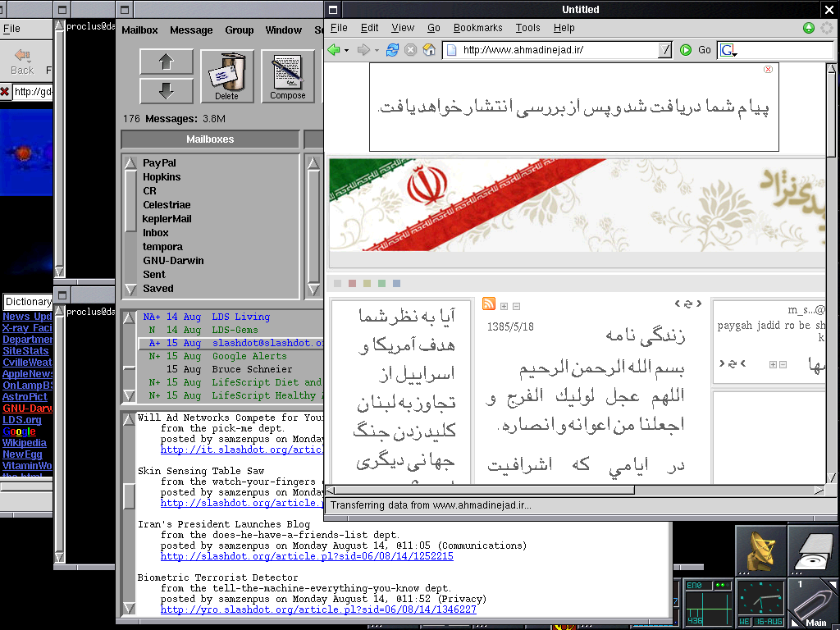Image resolution: width=840 pixels, height=630 pixels.
Task: Open the mail Mailbox menu
Action: click(139, 30)
